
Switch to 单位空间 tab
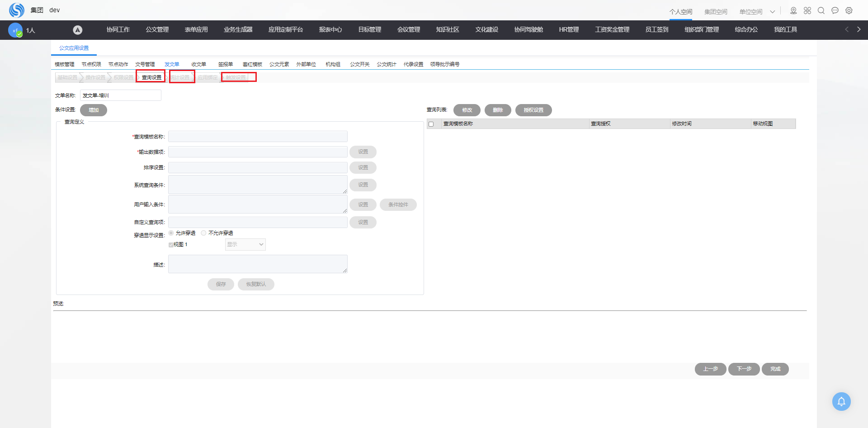(751, 12)
